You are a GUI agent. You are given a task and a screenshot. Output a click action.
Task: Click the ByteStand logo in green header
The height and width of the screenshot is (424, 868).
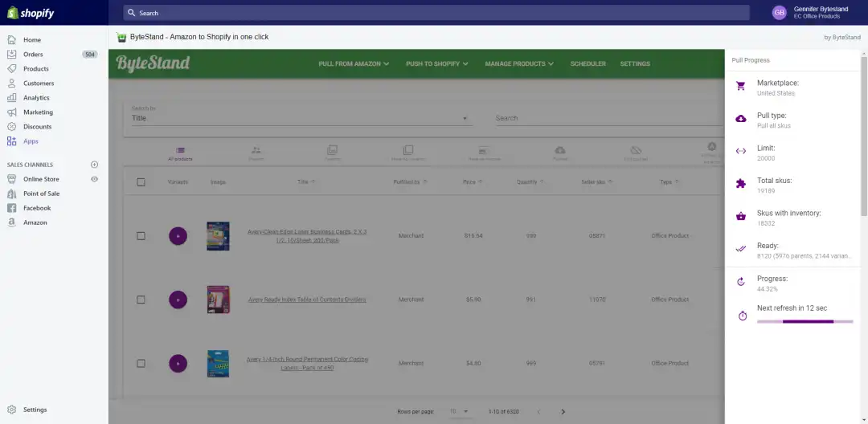[x=153, y=63]
